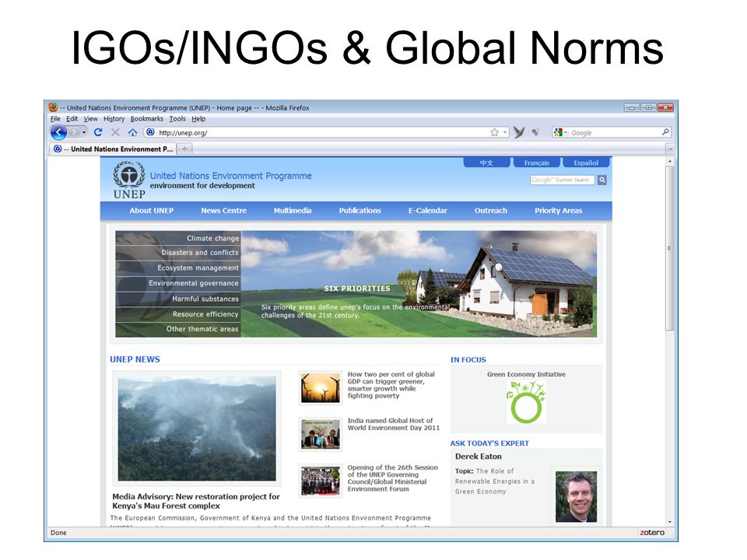Click Derek Eaton's portrait photo
This screenshot has width=747, height=560.
(x=576, y=497)
